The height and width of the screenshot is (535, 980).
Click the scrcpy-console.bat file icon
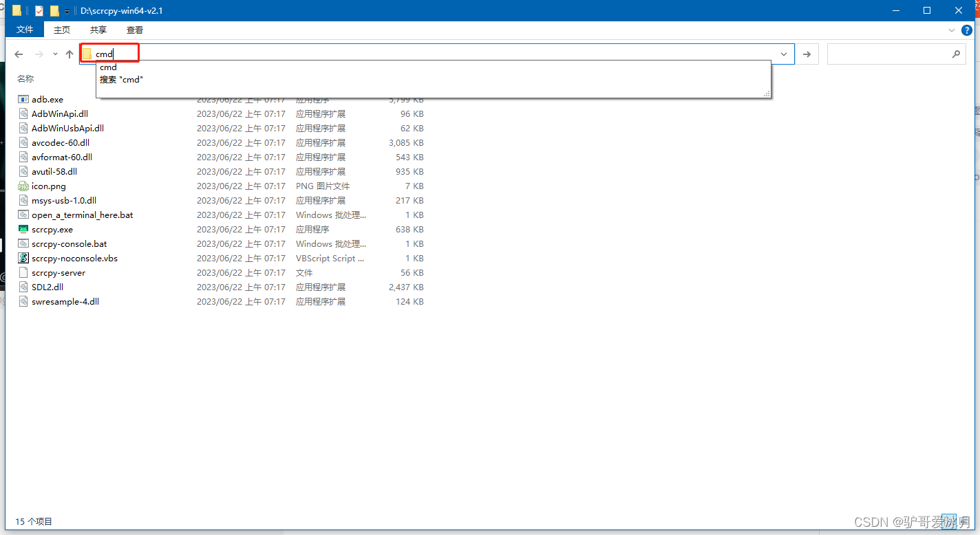pyautogui.click(x=23, y=244)
